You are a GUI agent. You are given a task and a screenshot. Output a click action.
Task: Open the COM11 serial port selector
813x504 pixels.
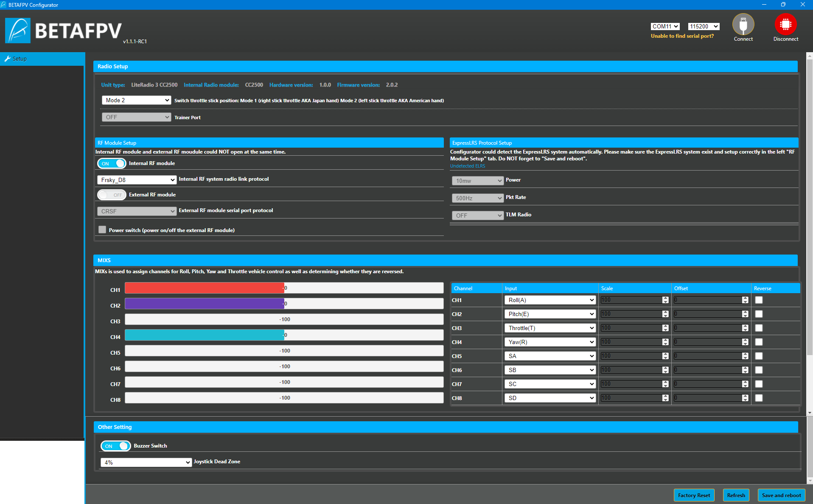pos(665,26)
